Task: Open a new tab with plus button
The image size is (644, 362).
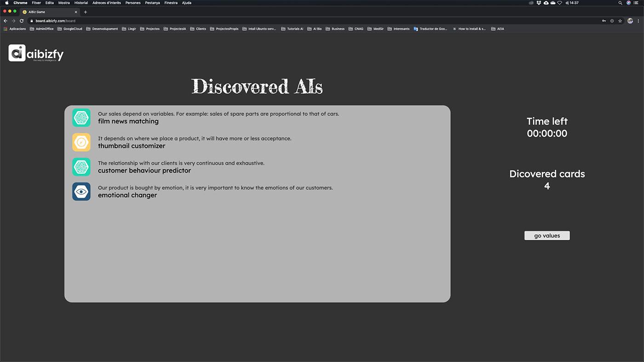Action: (86, 12)
